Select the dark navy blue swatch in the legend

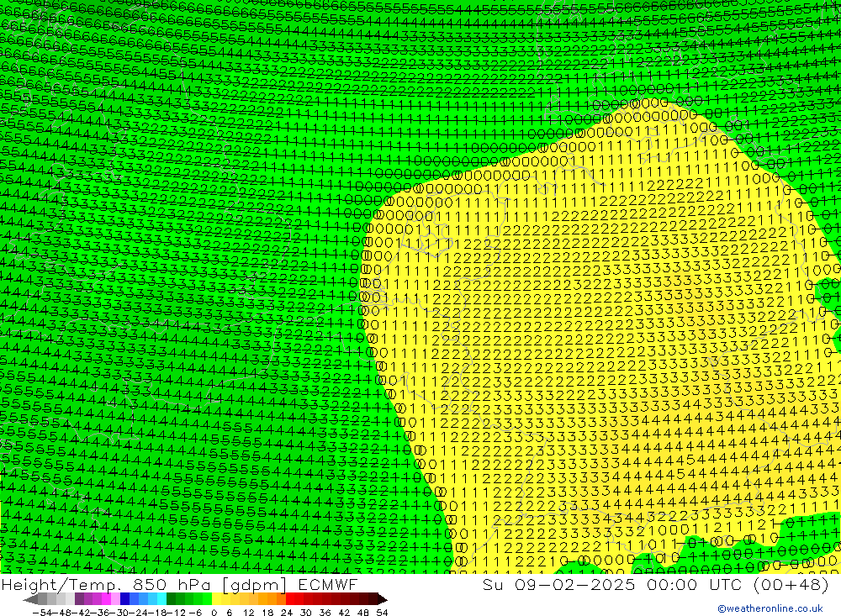pyautogui.click(x=124, y=599)
